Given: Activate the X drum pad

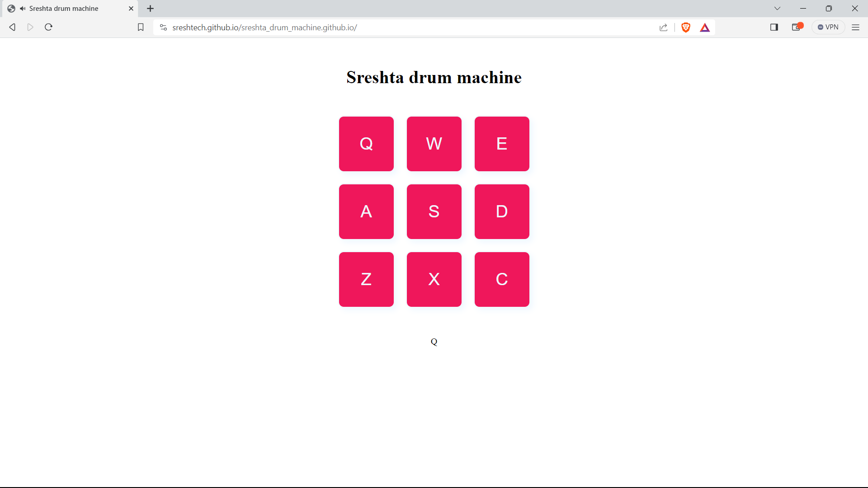Looking at the screenshot, I should point(434,279).
